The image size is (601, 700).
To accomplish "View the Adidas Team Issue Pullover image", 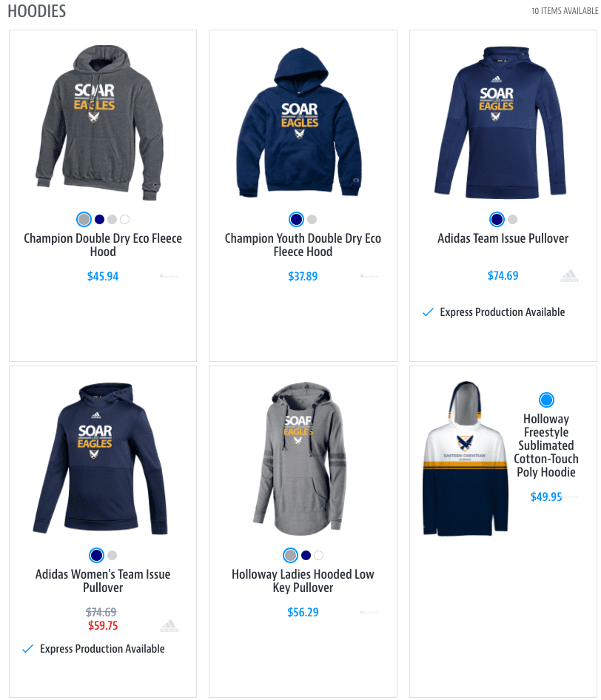I will point(500,122).
